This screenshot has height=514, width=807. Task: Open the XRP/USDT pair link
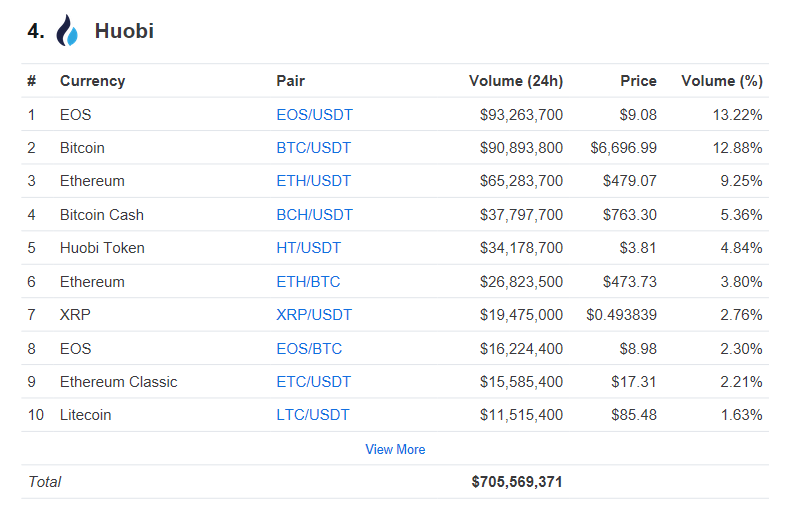[314, 315]
